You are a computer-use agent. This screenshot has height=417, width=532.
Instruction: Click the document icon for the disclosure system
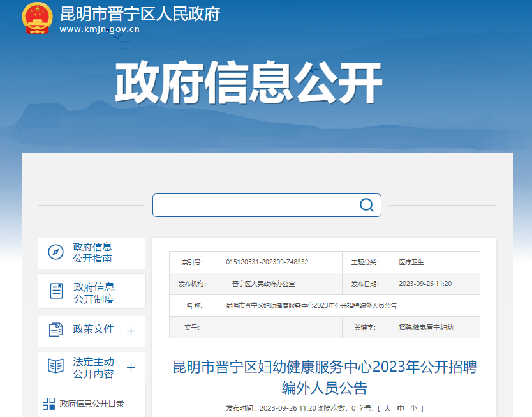pos(56,291)
